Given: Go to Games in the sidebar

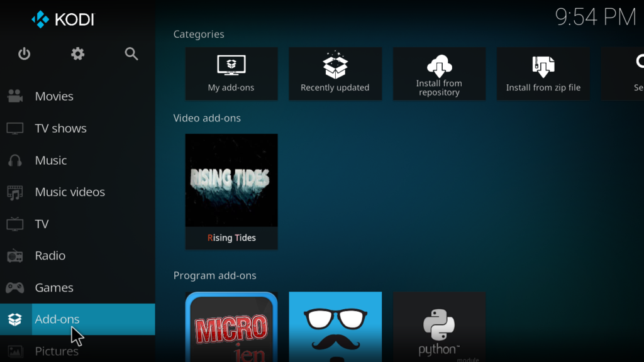Looking at the screenshot, I should [x=54, y=288].
